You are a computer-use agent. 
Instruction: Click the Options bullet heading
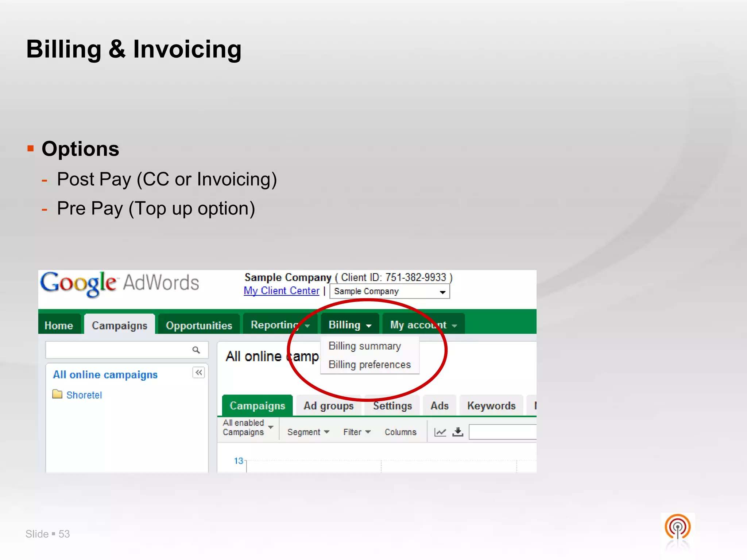pos(80,149)
